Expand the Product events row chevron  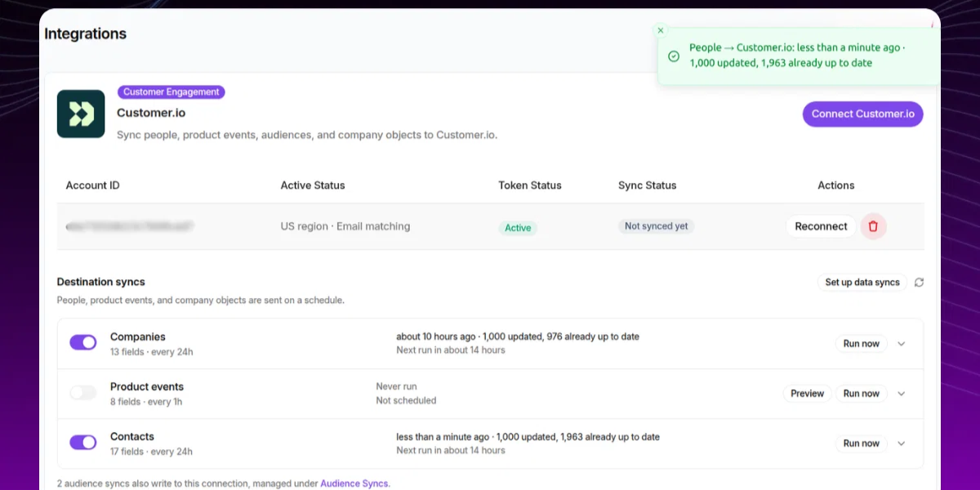point(902,394)
